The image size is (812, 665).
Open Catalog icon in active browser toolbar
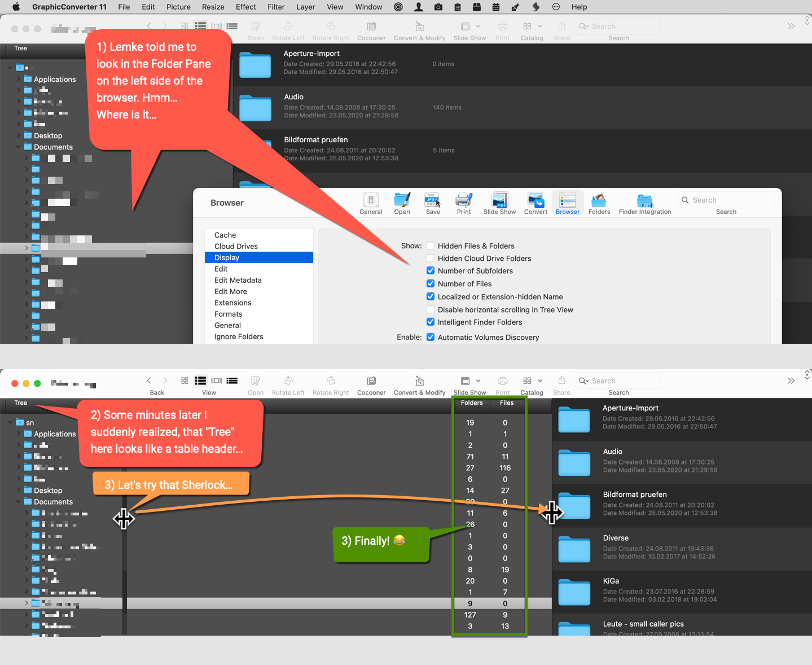coord(528,381)
